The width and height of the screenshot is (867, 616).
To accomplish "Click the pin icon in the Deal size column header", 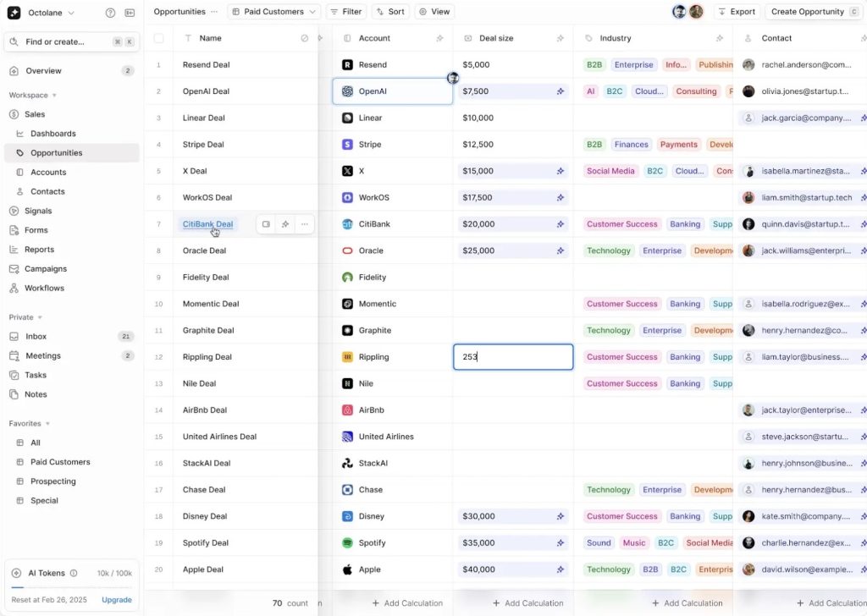I will coord(561,38).
